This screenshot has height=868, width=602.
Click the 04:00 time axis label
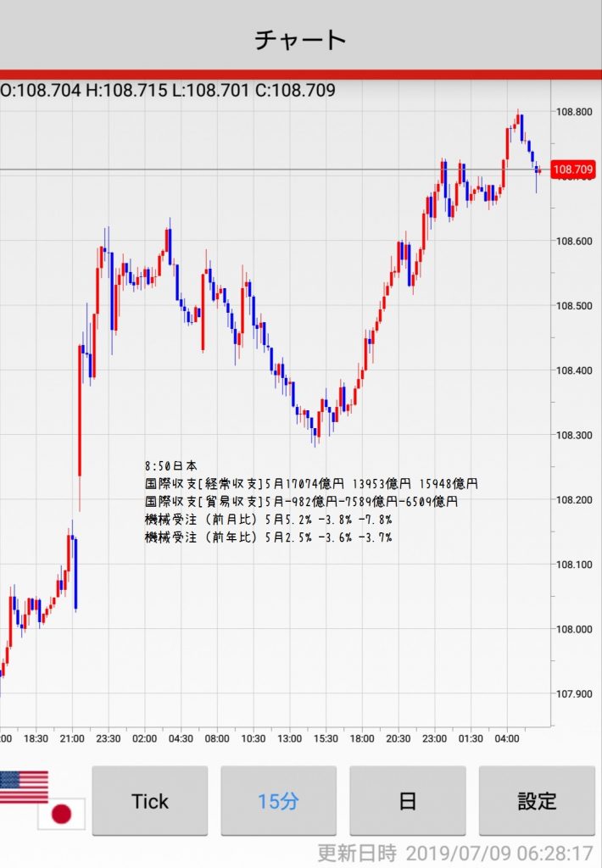pos(507,739)
